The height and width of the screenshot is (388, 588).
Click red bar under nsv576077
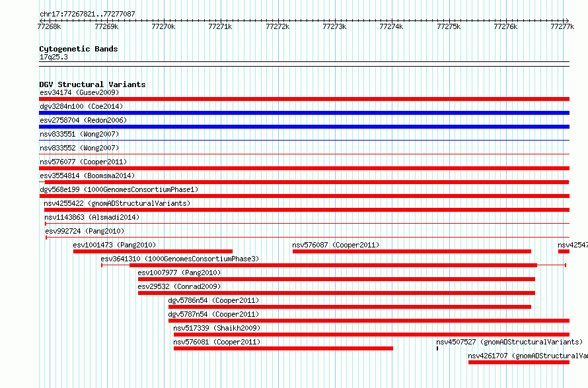click(x=304, y=168)
